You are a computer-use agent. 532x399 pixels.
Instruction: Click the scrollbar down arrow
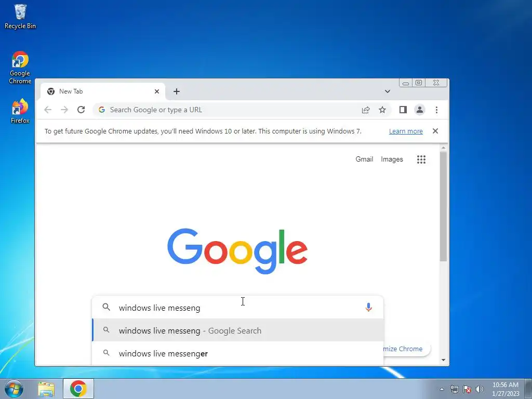click(443, 360)
